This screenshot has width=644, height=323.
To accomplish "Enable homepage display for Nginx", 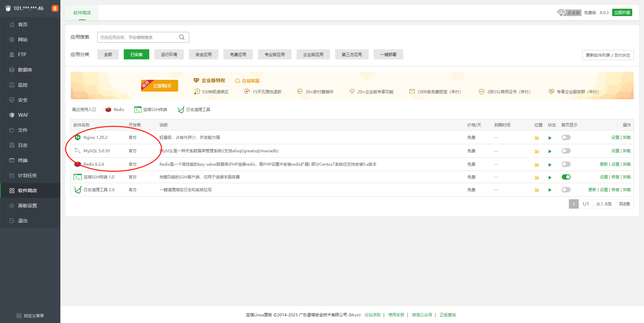I will click(566, 138).
